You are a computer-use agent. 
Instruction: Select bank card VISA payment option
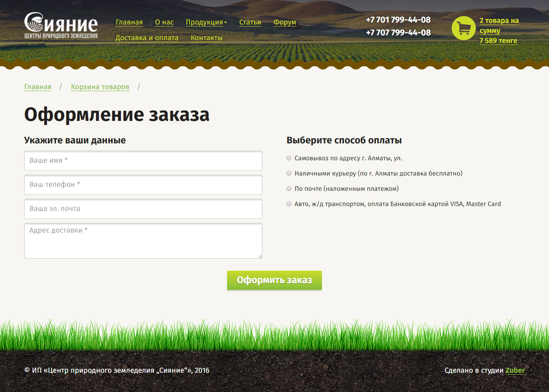point(289,204)
